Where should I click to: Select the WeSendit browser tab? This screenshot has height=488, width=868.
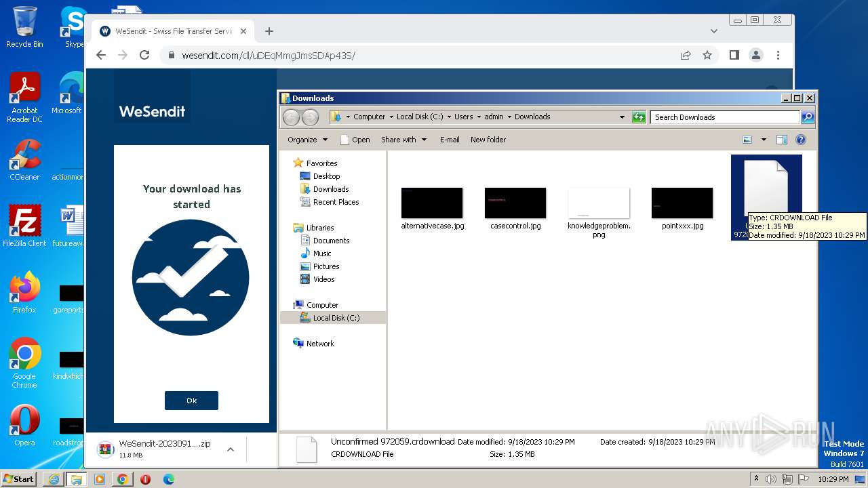click(173, 31)
